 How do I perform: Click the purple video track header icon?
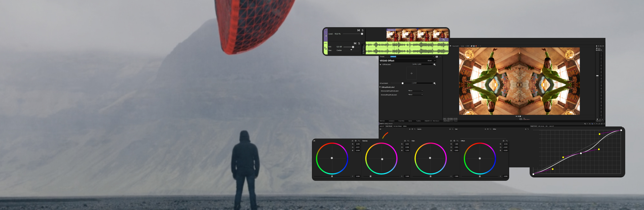(326, 35)
